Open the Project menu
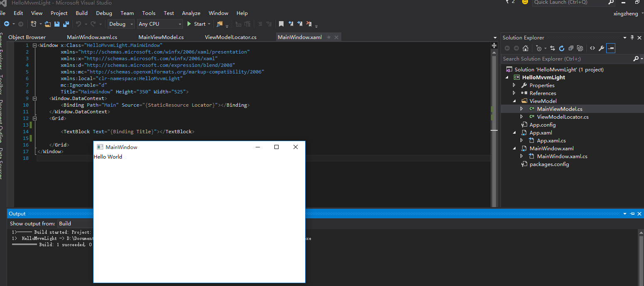Image resolution: width=644 pixels, height=286 pixels. (59, 13)
